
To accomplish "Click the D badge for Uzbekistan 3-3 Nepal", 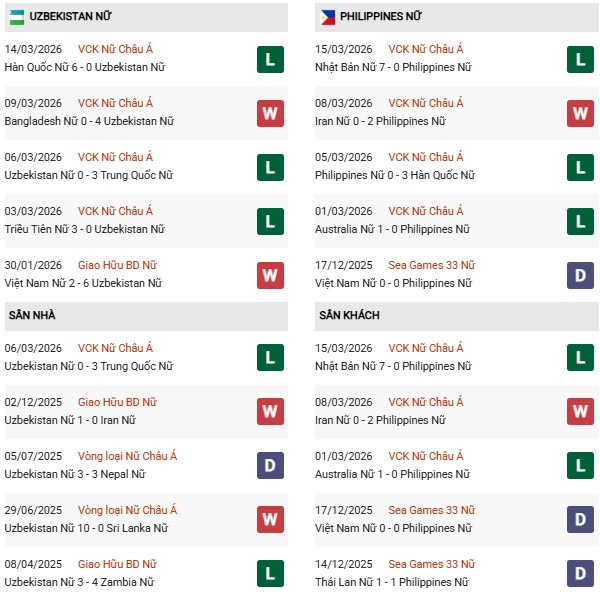I will click(269, 466).
